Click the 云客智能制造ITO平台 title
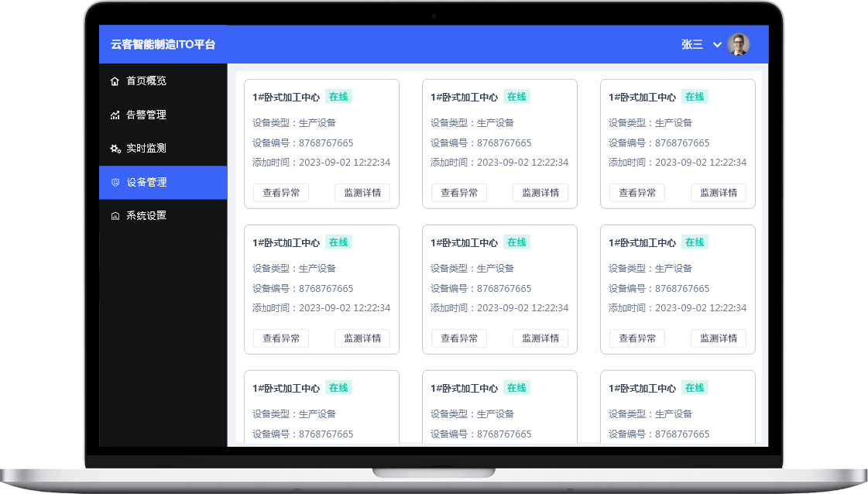The image size is (868, 494). click(163, 44)
